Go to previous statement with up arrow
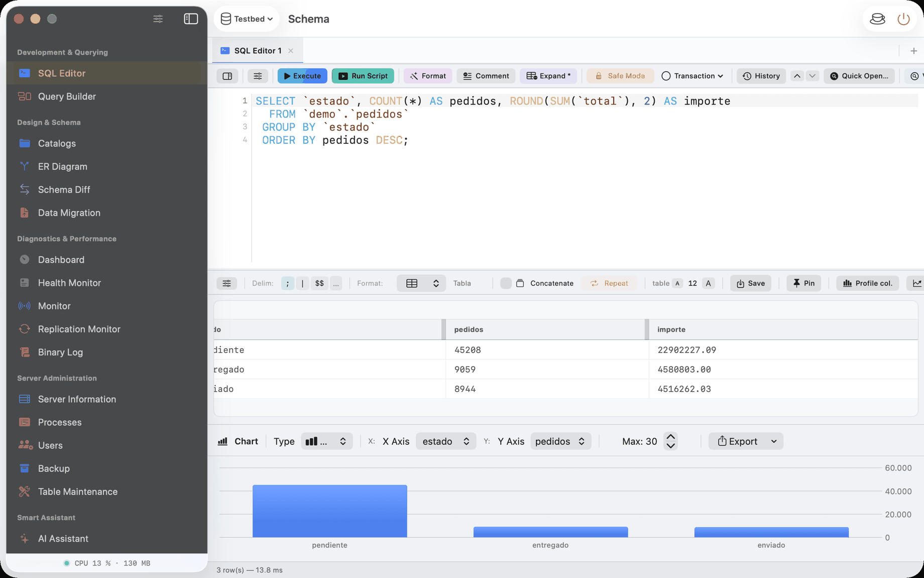The width and height of the screenshot is (924, 578). [797, 76]
